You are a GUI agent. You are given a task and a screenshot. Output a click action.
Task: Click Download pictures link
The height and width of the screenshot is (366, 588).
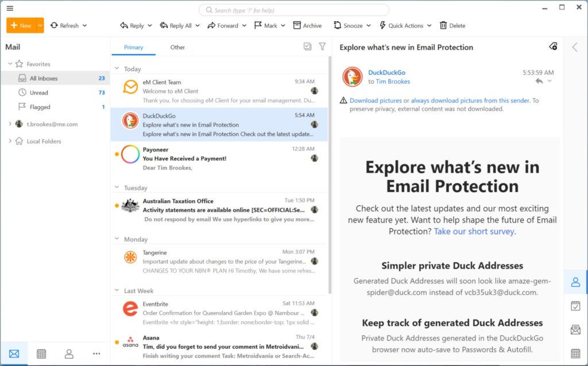pos(376,100)
